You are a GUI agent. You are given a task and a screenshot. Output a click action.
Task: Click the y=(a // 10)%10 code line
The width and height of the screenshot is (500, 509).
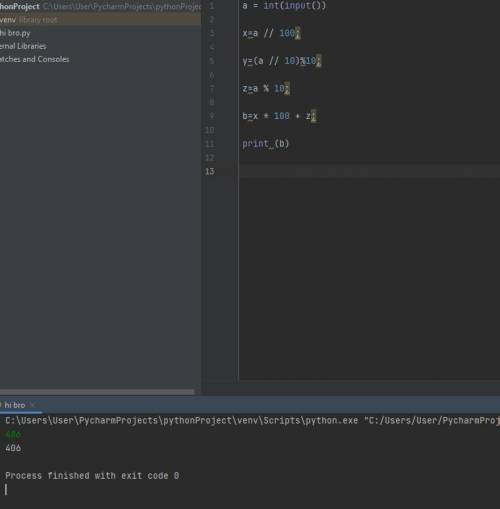point(282,61)
